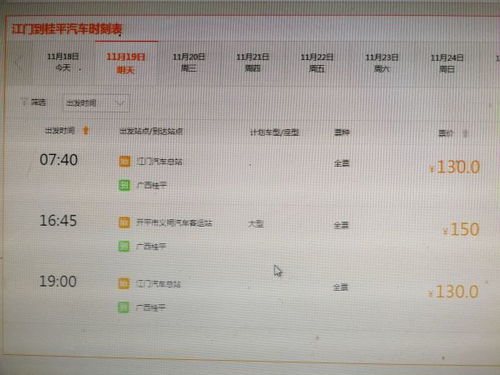This screenshot has height=375, width=500.
Task: Open the 出发时间 filter dropdown
Action: [96, 103]
